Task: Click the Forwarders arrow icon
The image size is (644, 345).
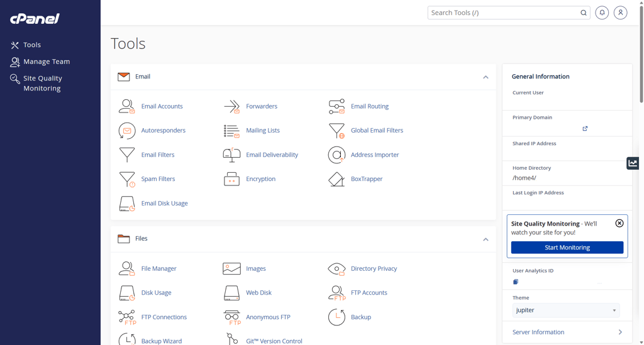Action: click(231, 106)
